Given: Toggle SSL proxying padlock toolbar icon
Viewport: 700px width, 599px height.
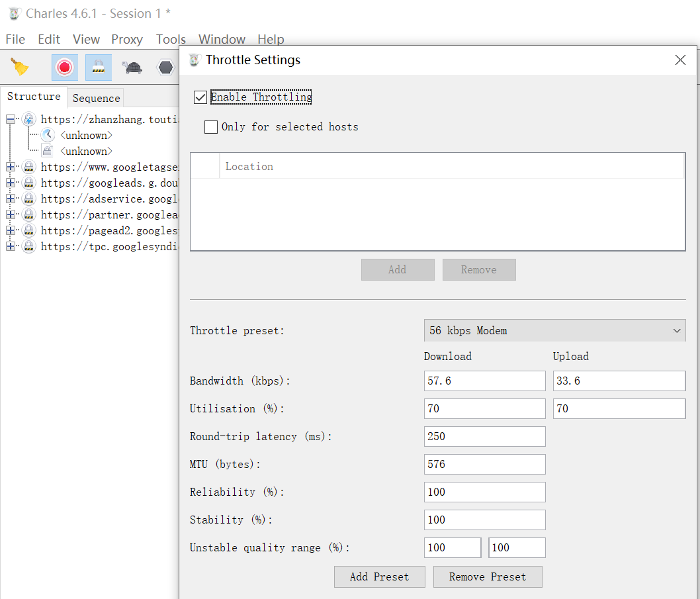Looking at the screenshot, I should click(98, 68).
